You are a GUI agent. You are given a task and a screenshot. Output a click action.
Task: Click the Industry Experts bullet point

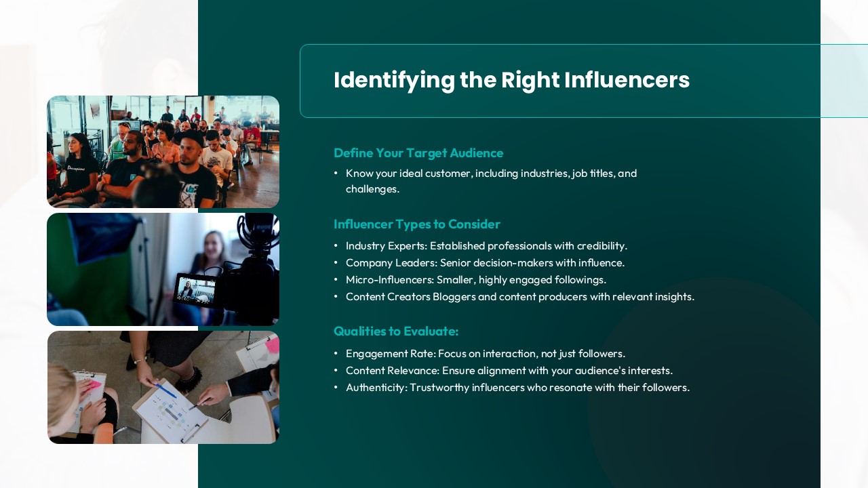click(487, 246)
